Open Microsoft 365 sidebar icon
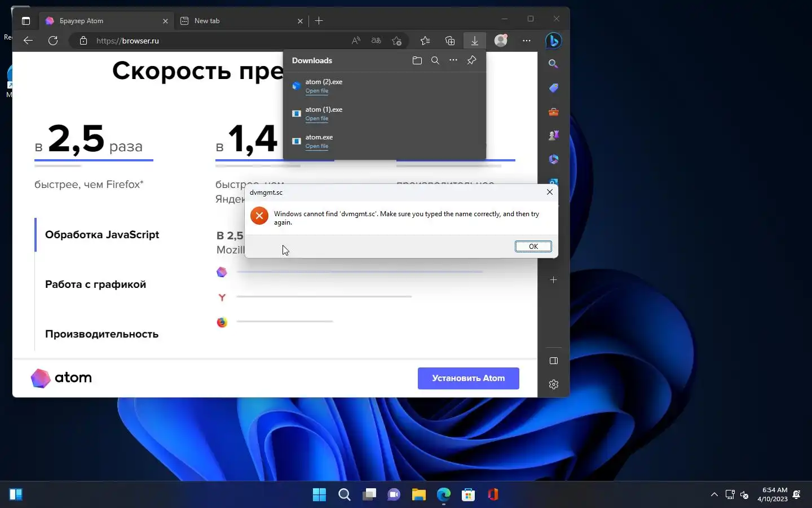Screen dimensions: 812x508 point(554,159)
